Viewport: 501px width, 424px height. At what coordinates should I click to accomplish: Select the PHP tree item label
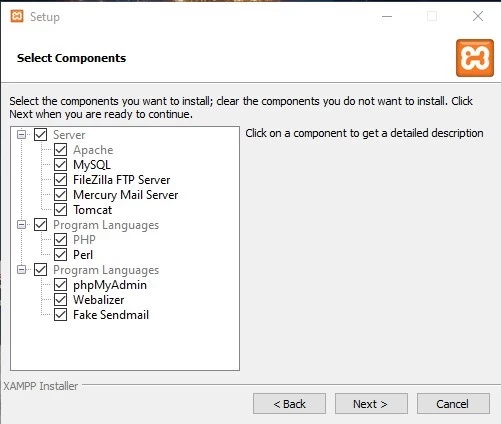(84, 240)
